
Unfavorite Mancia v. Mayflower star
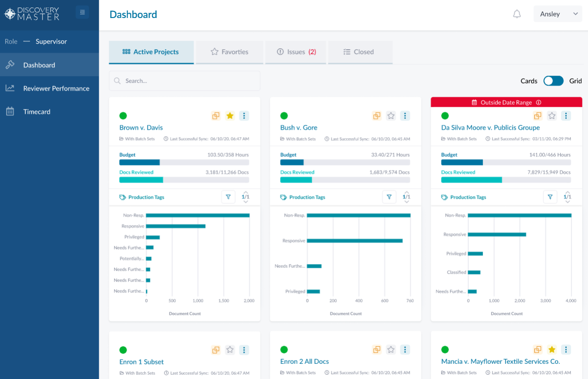click(x=552, y=350)
